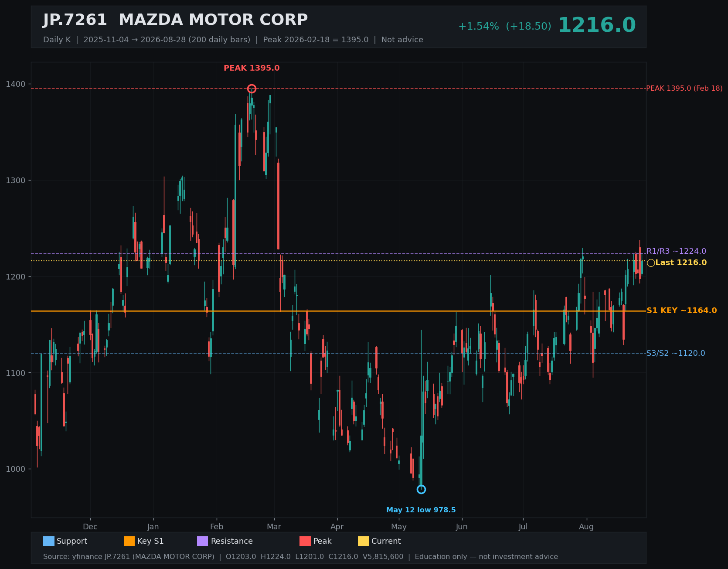Click the blue May 12 low circle marker
Viewport: 728px width, 569px height.
point(421,490)
